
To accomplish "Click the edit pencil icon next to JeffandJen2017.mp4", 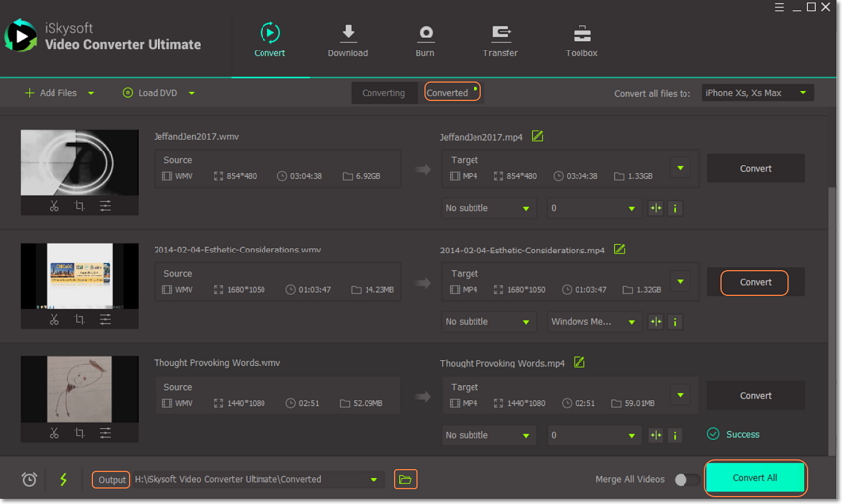I will pyautogui.click(x=537, y=137).
